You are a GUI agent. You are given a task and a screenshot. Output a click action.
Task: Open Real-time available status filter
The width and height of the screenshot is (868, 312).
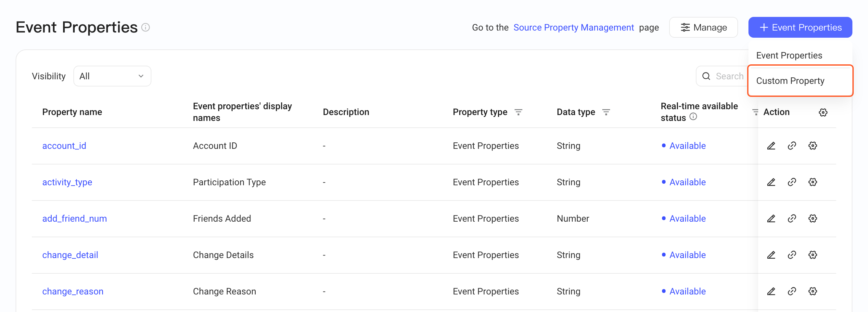click(x=755, y=112)
